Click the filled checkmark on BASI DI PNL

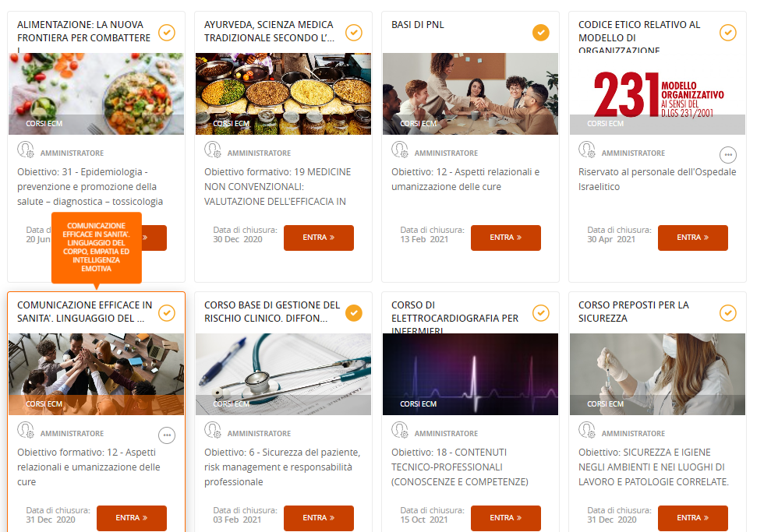coord(540,33)
